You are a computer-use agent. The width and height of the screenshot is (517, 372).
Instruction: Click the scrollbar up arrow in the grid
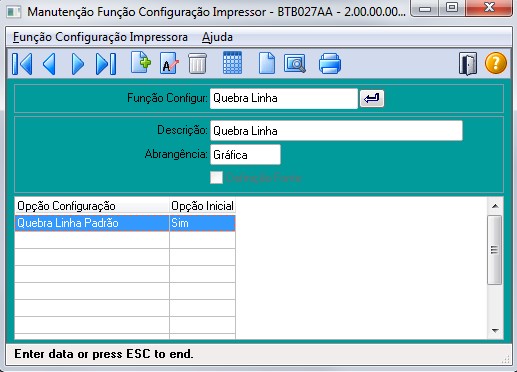[495, 206]
